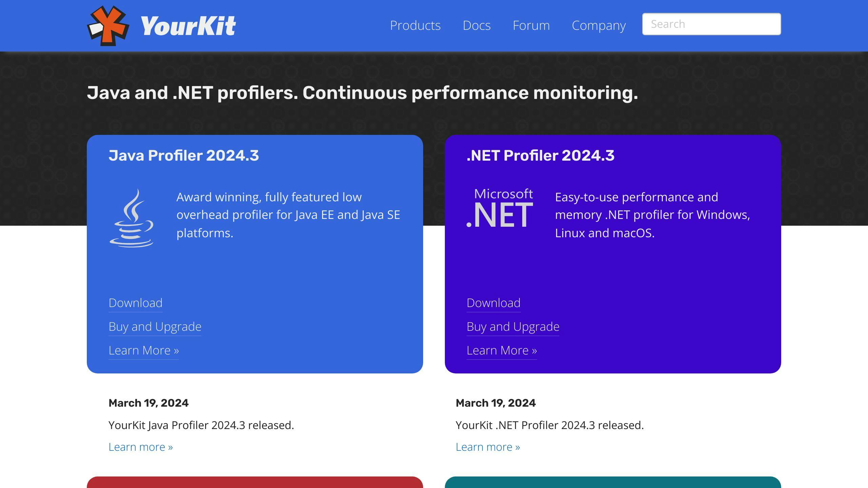This screenshot has height=488, width=868.
Task: Select Learn more for .NET 2024.3 release
Action: point(487,446)
